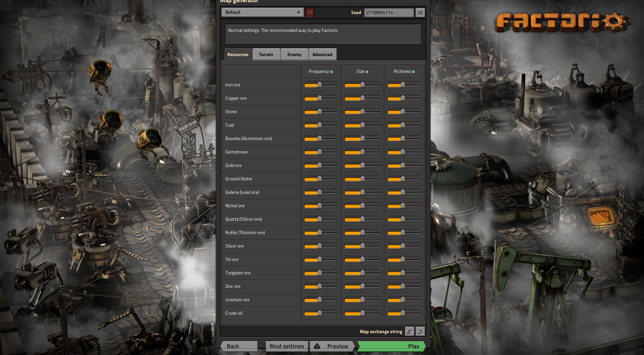The image size is (644, 355).
Task: Click the Uranium ore row label
Action: point(237,300)
